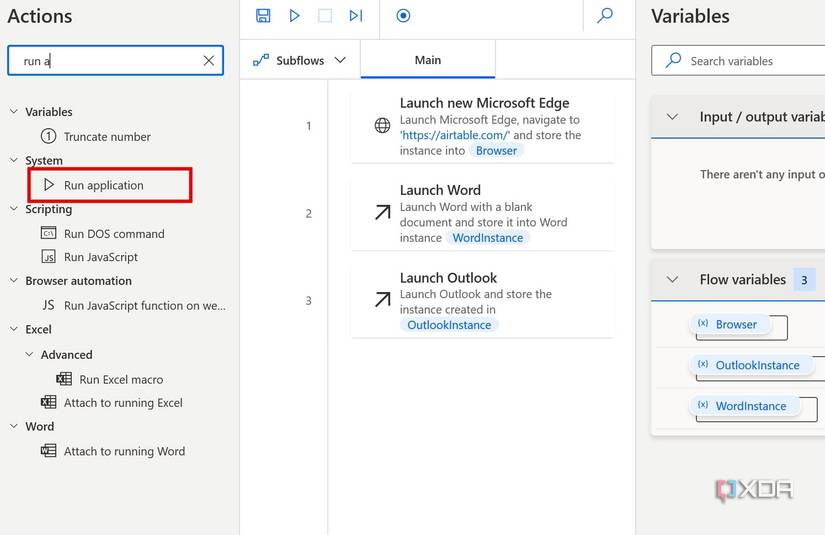Collapse the Flow variables section

point(672,279)
